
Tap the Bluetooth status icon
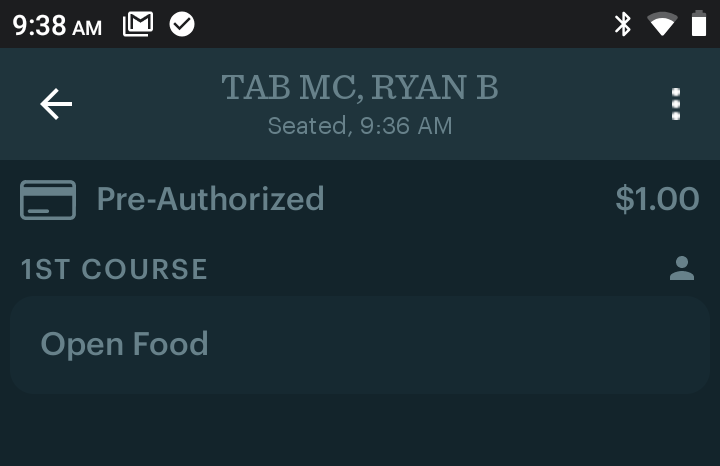coord(622,24)
